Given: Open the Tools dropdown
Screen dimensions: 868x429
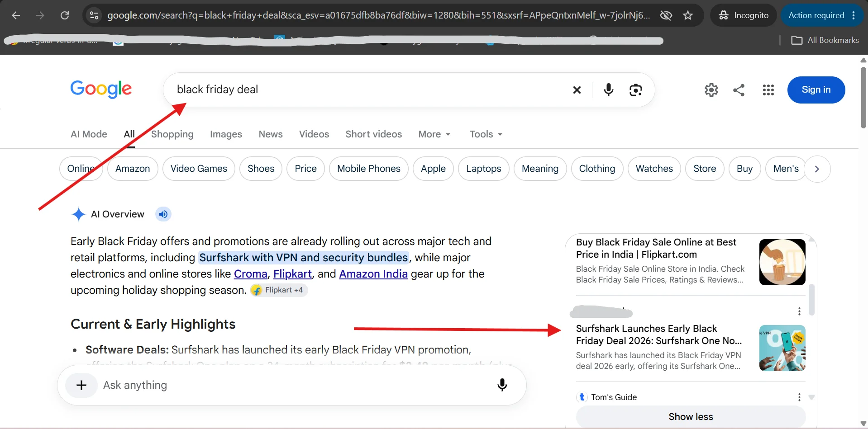Looking at the screenshot, I should [x=486, y=134].
